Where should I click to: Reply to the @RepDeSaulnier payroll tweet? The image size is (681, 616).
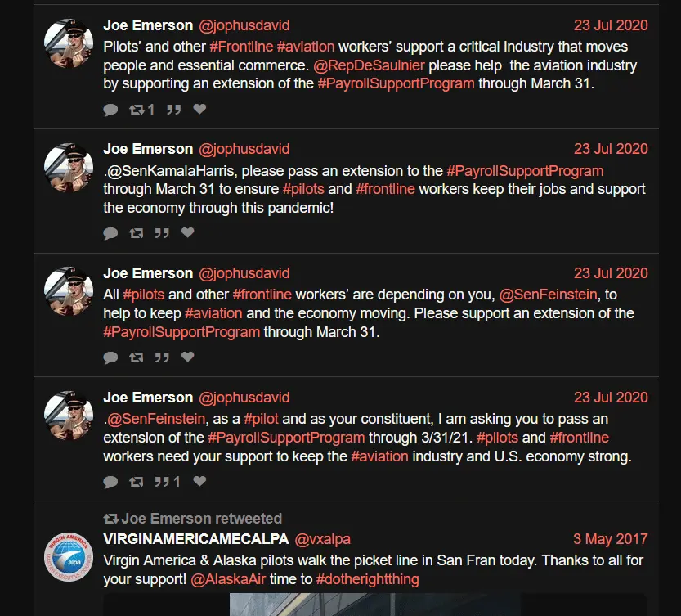coord(111,110)
